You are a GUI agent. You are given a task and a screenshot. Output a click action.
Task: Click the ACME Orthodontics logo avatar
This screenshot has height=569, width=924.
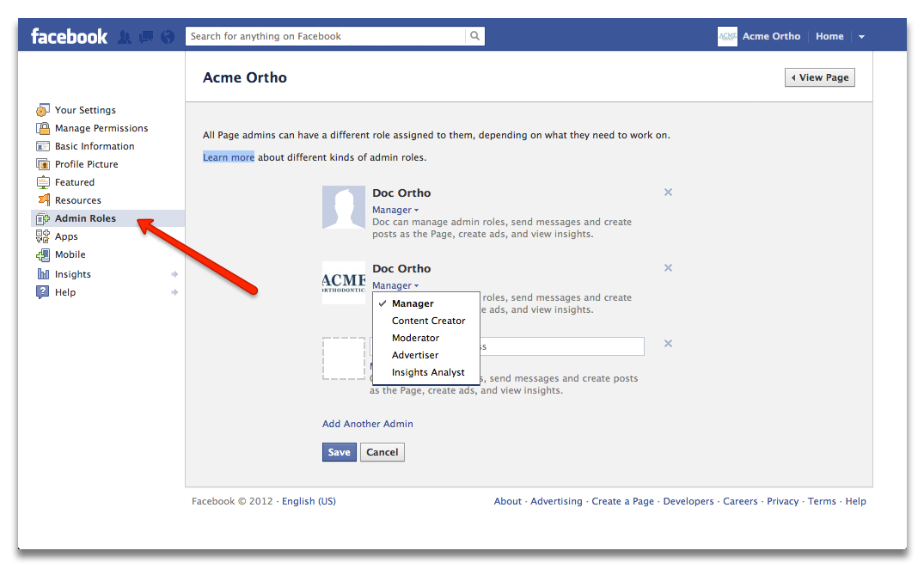pos(344,283)
